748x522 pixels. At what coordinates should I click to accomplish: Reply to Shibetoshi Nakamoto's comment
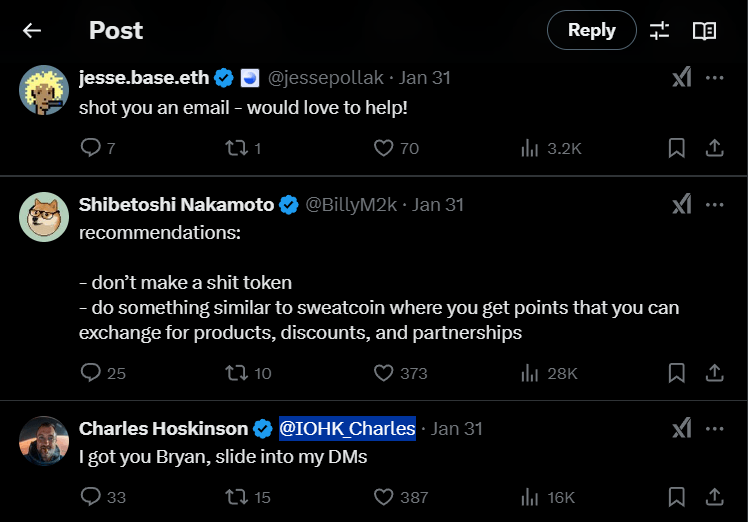coord(90,373)
